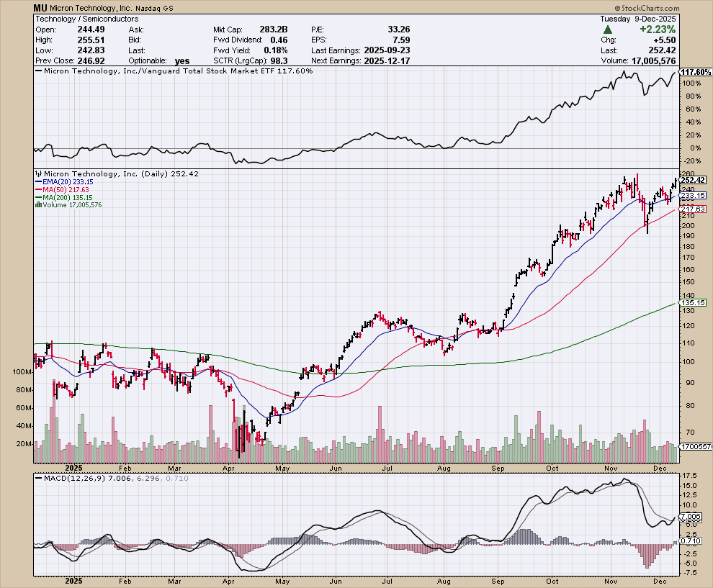The image size is (713, 588).
Task: Click the SCTR (LrgCap) value 98.3
Action: 279,61
